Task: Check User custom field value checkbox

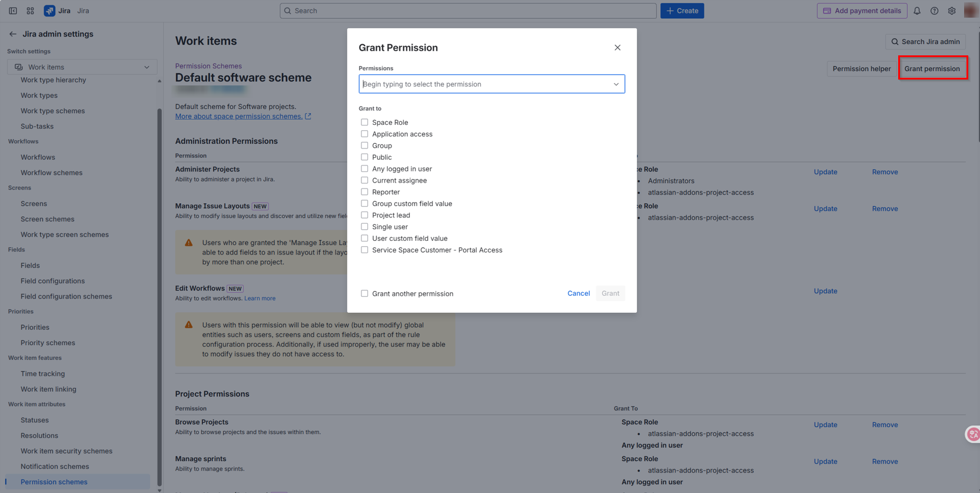Action: coord(364,239)
